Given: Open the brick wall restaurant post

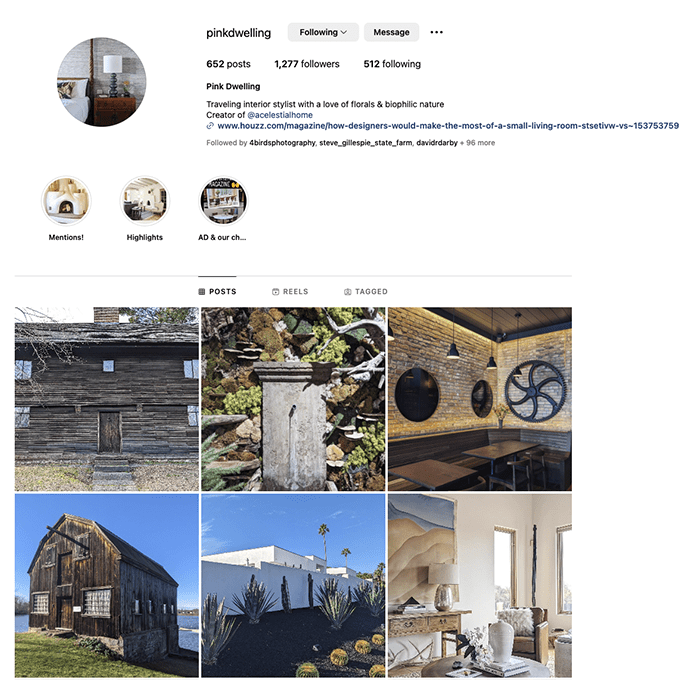Looking at the screenshot, I should 480,399.
